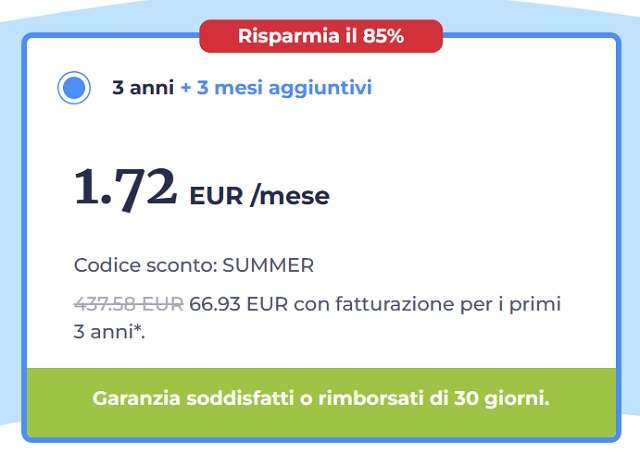Select the 3 anni plan radio button
Screen dimensions: 640x465
tap(73, 88)
